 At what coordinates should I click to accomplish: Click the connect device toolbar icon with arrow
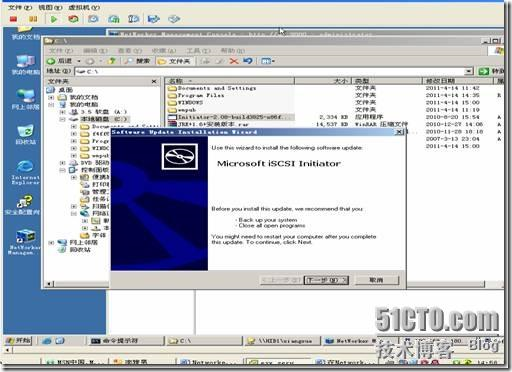(x=154, y=19)
